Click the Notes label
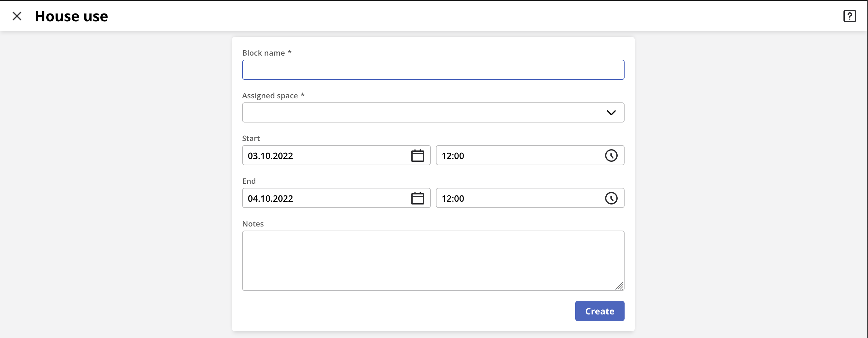 (253, 224)
